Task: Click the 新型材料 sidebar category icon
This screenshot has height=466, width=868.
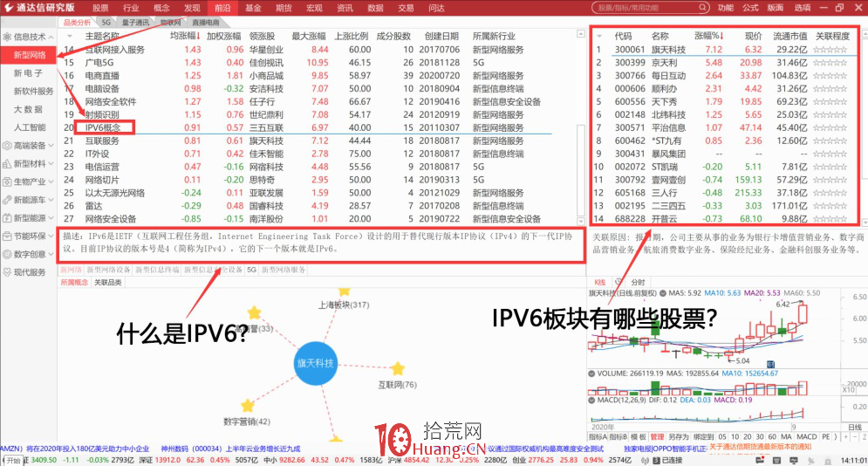Action: 7,164
